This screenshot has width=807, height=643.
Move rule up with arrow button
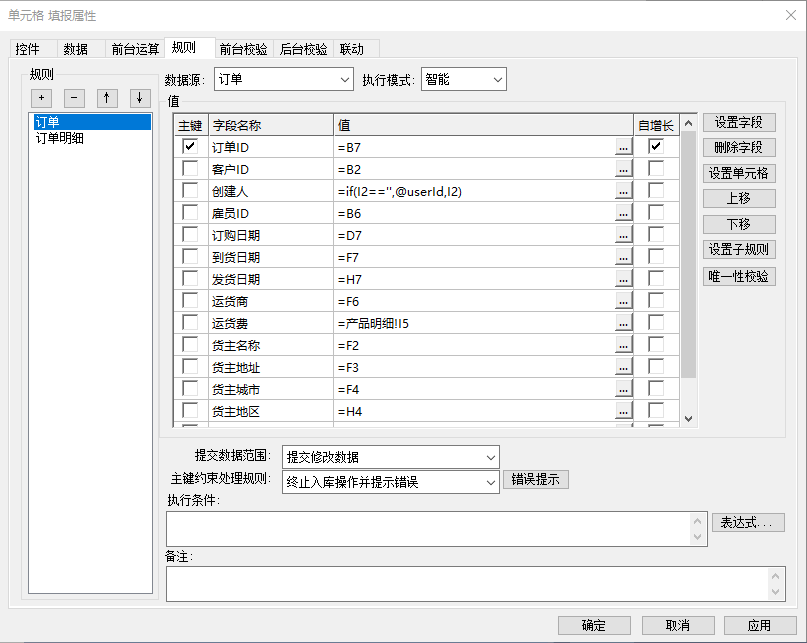coord(107,98)
